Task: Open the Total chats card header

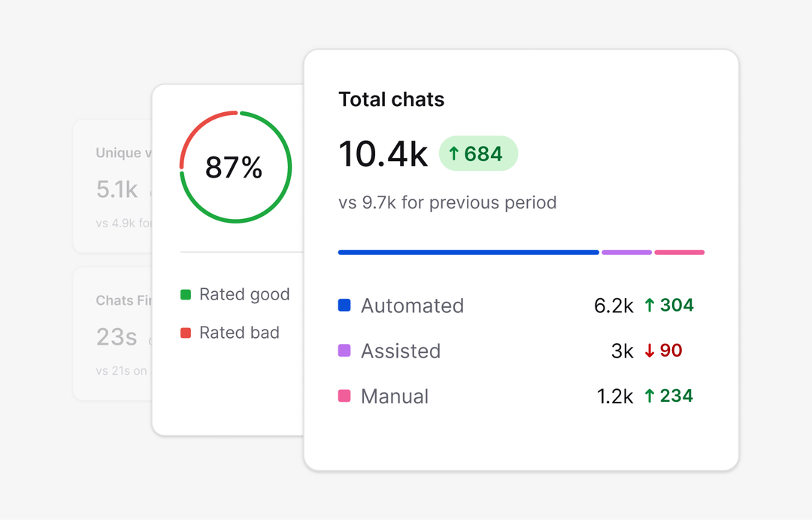Action: point(391,99)
